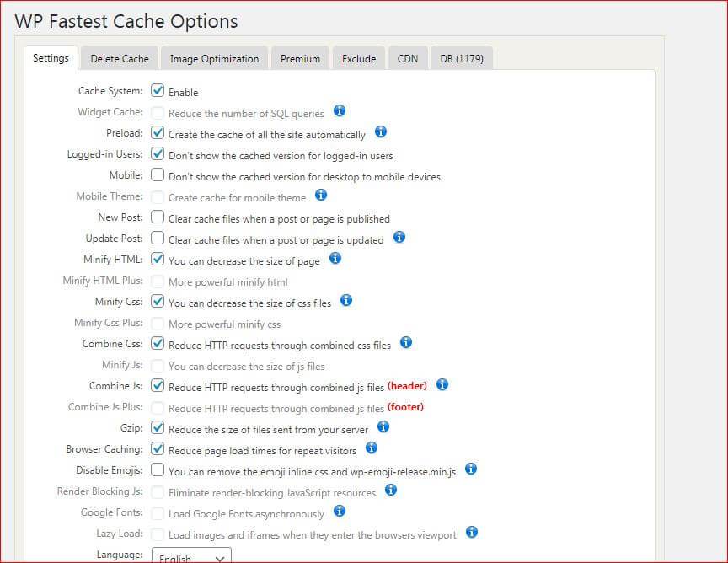The height and width of the screenshot is (563, 728).
Task: Click info icon next to Update Post
Action: [399, 237]
